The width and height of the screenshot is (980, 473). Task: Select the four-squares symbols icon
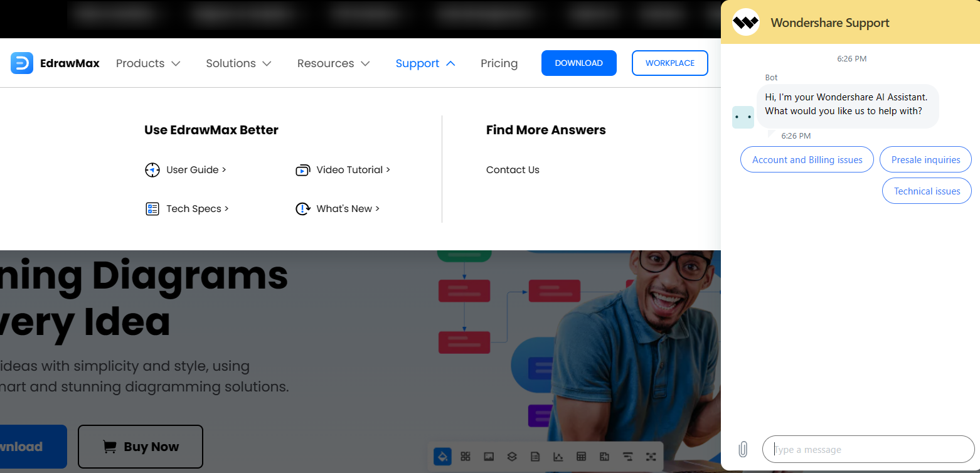point(466,456)
